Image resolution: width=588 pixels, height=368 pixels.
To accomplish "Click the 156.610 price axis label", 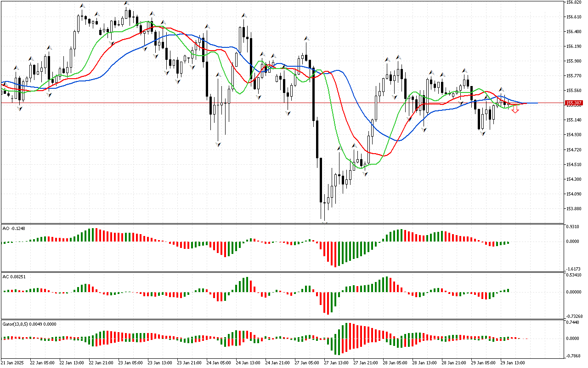I will tap(573, 17).
